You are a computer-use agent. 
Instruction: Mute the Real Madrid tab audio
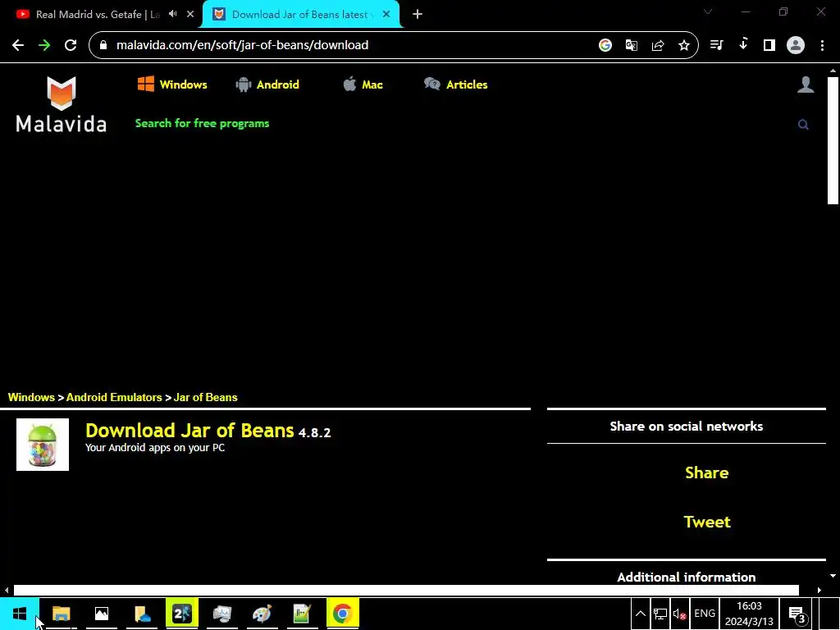172,14
